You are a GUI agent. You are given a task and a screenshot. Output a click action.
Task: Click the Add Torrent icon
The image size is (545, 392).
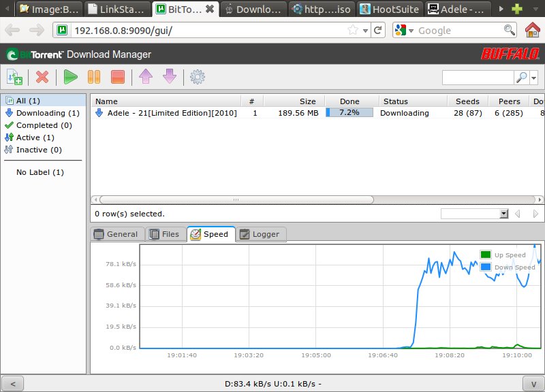(x=14, y=77)
